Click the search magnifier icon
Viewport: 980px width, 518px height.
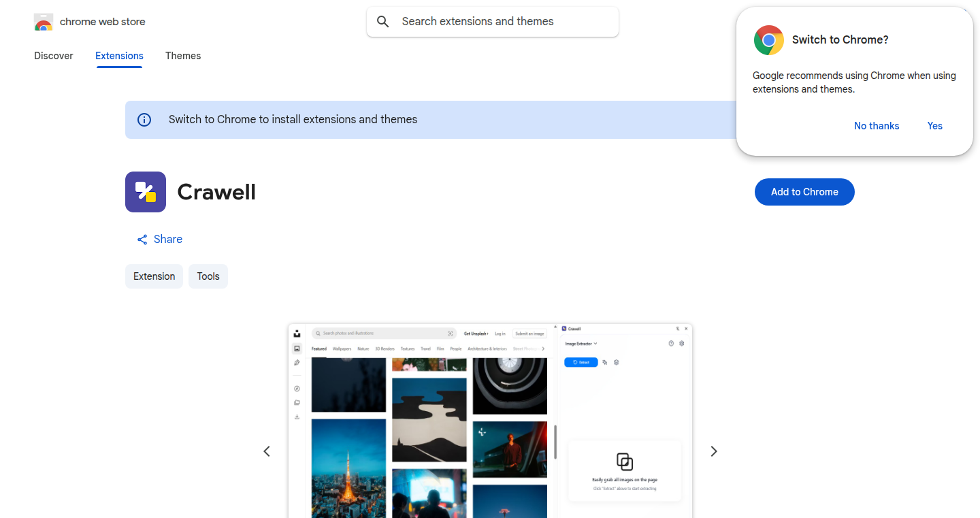click(383, 22)
